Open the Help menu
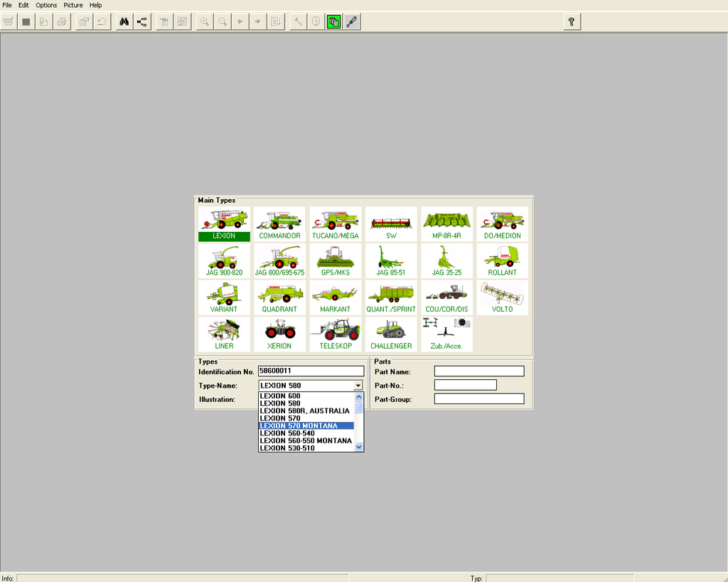The width and height of the screenshot is (728, 582). tap(96, 5)
